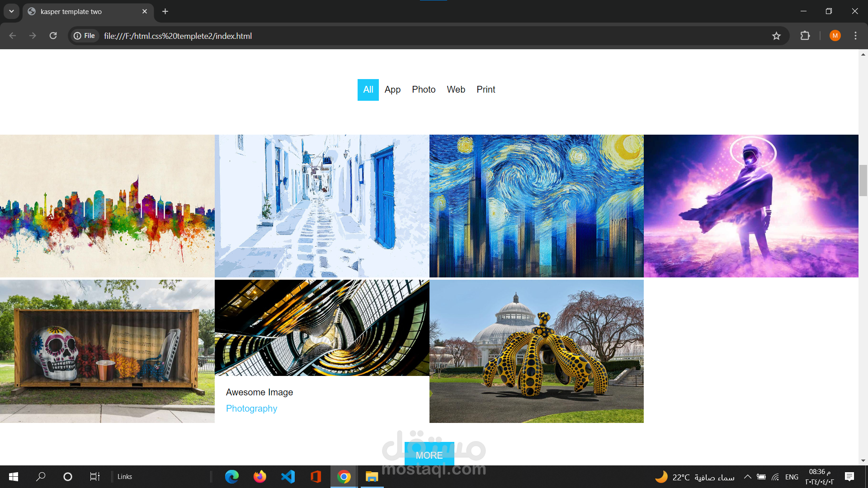Click the page vertical scrollbar thumb

point(863,181)
